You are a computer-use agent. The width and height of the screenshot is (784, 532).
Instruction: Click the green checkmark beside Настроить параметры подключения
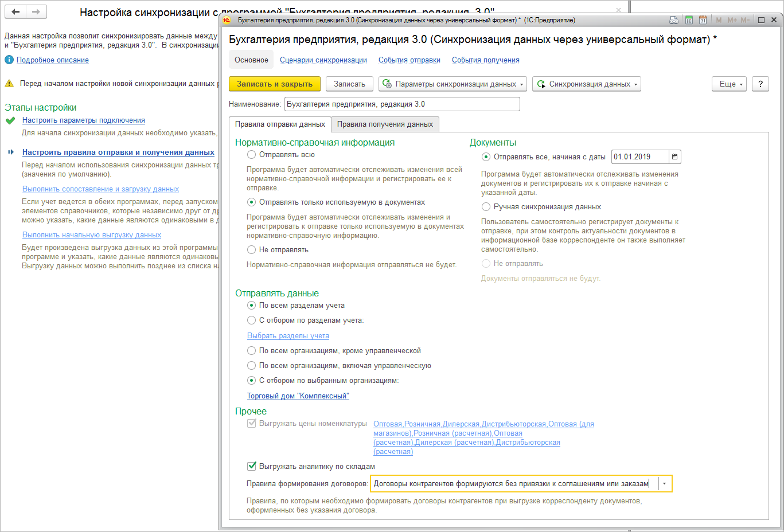click(10, 120)
